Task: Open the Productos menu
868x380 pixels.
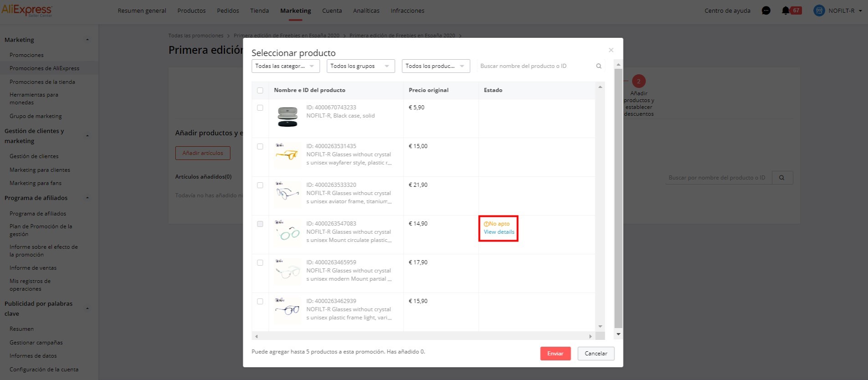Action: click(191, 10)
